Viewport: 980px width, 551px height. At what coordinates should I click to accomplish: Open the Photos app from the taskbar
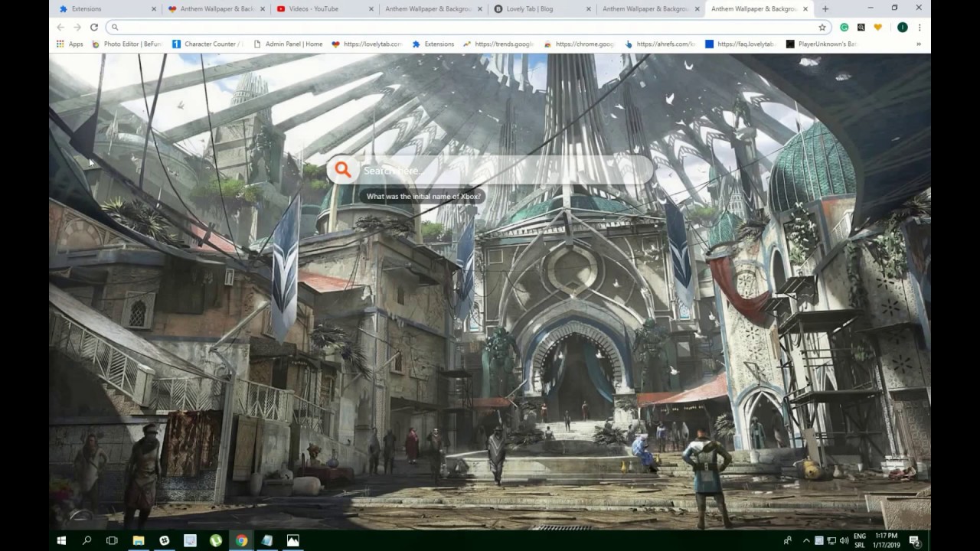[292, 540]
